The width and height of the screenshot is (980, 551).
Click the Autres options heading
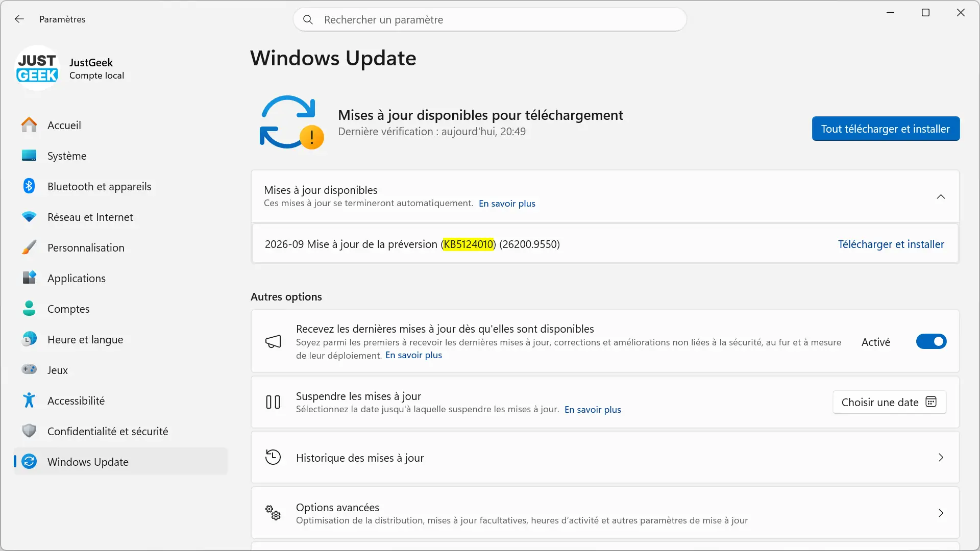click(x=286, y=296)
